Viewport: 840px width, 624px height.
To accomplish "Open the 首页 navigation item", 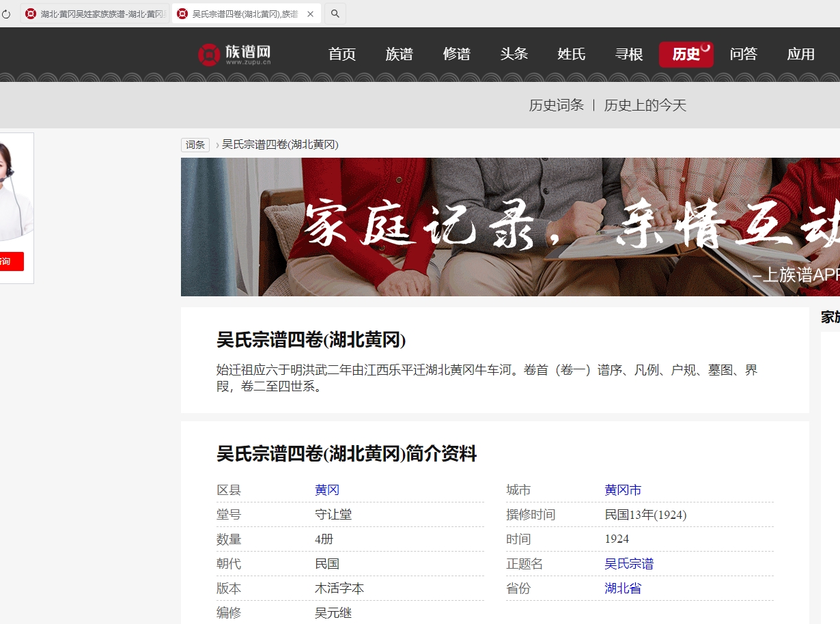I will pos(342,55).
